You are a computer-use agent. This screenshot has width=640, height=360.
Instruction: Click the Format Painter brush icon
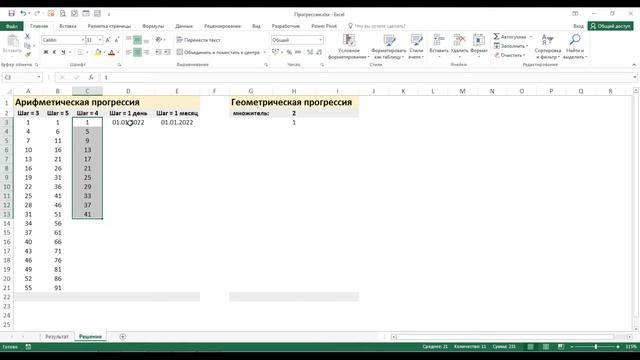point(28,54)
